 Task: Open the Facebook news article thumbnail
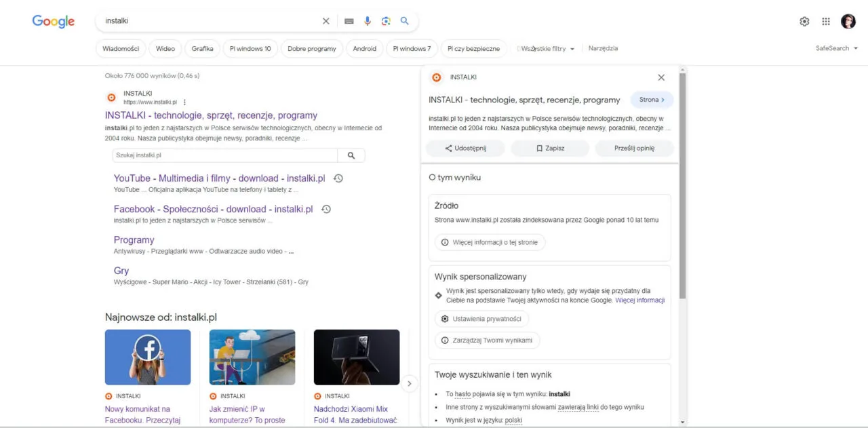[x=148, y=357]
